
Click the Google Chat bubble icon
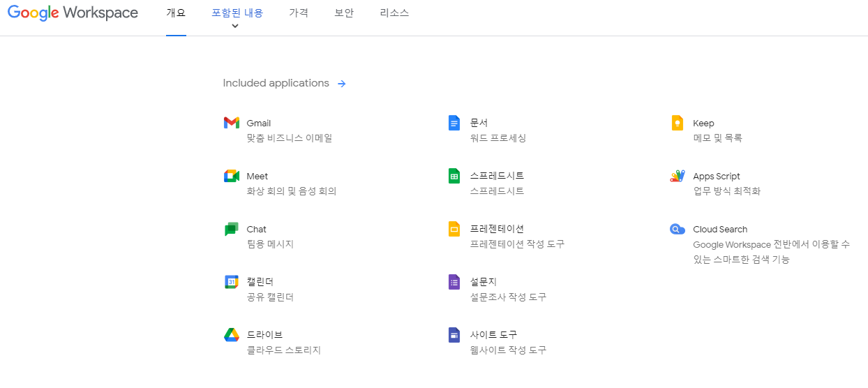click(232, 229)
